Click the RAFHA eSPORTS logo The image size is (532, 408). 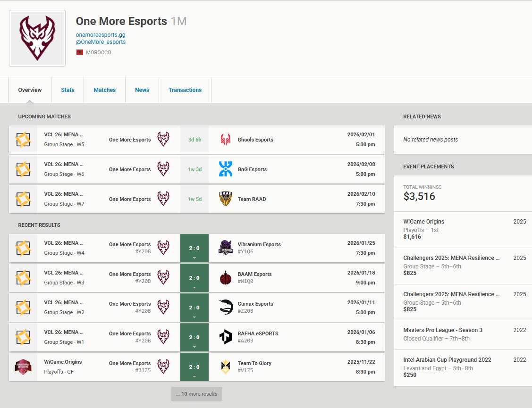(225, 337)
